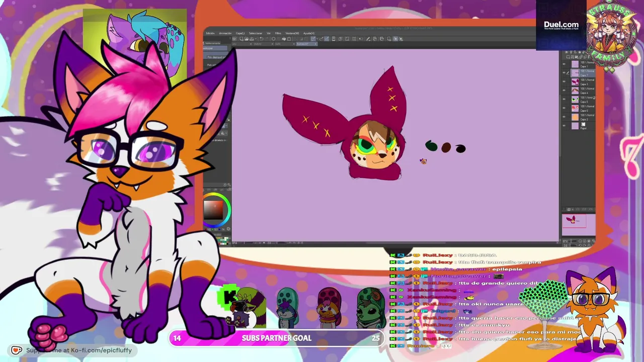Toggle visibility of layer Capa 2
The height and width of the screenshot is (362, 644).
564,117
